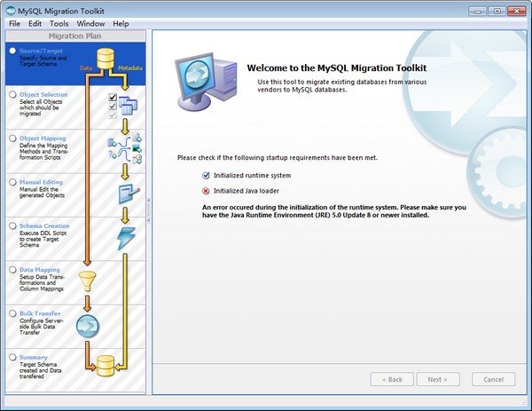Click the Data Mapping funnel icon
This screenshot has width=532, height=411.
pyautogui.click(x=87, y=281)
